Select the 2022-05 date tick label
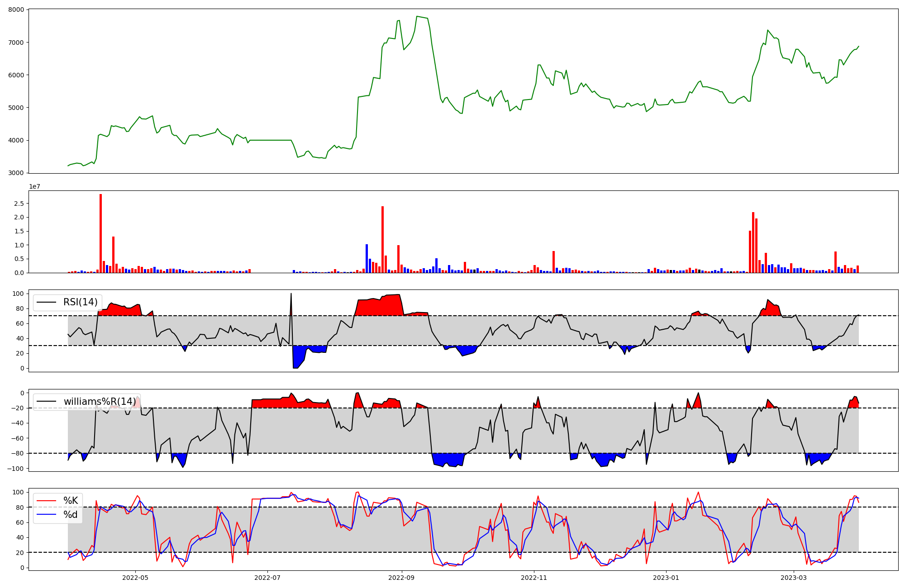905x588 pixels. [x=135, y=578]
